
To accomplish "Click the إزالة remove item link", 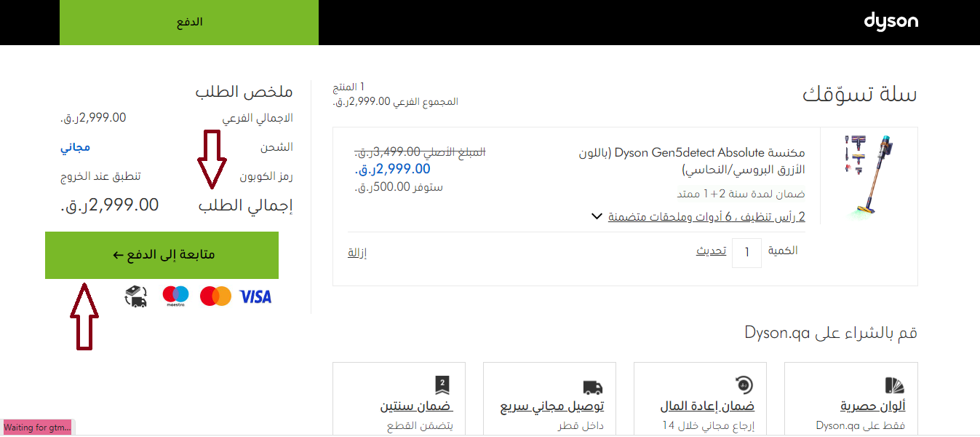I will pos(357,253).
